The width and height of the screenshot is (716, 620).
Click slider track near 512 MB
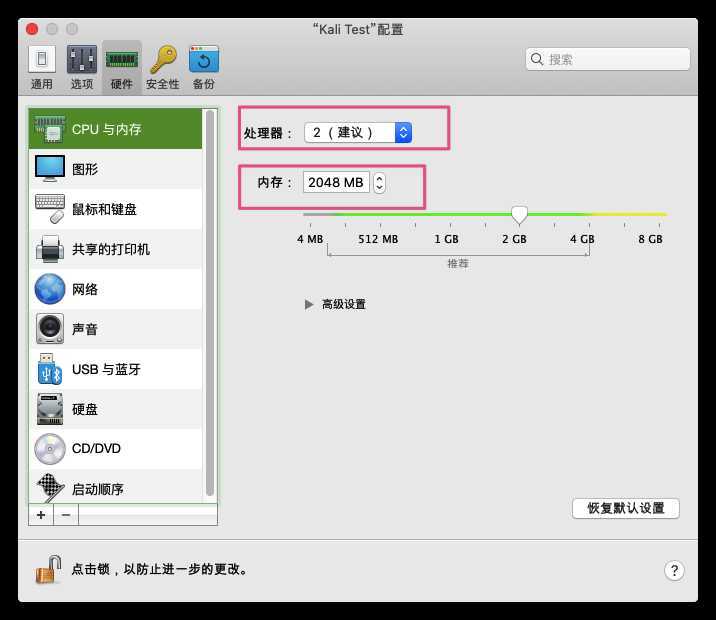(380, 214)
